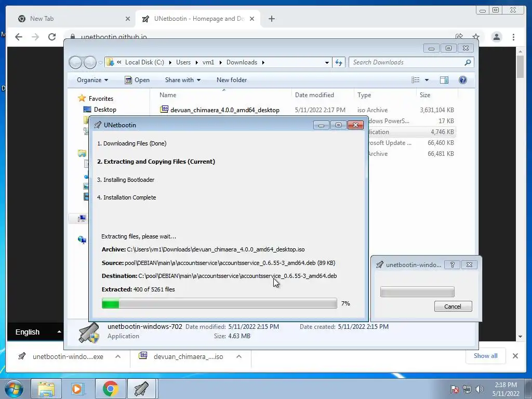Screen dimensions: 532x399
Task: Click Explorer forward navigation button
Action: coord(90,62)
